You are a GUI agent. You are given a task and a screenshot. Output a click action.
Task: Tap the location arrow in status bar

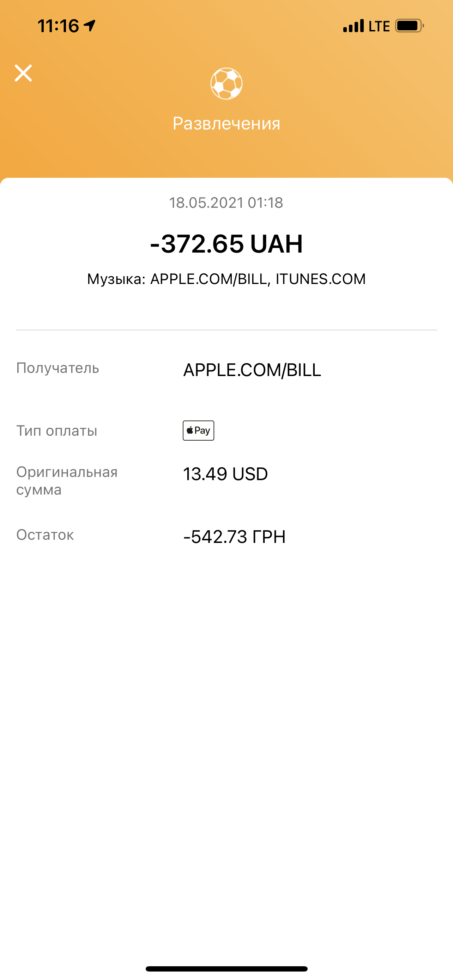coord(90,25)
